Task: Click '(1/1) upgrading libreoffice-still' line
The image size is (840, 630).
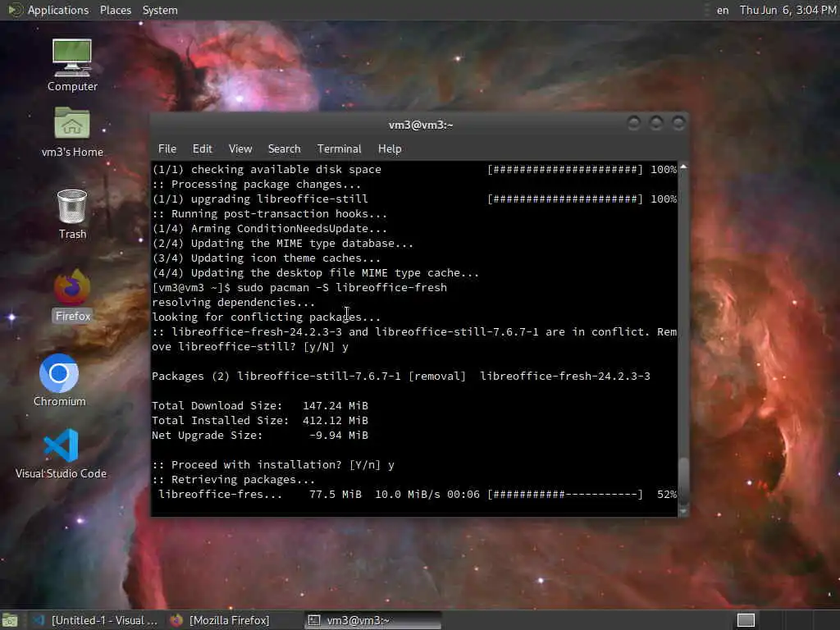Action: point(260,199)
